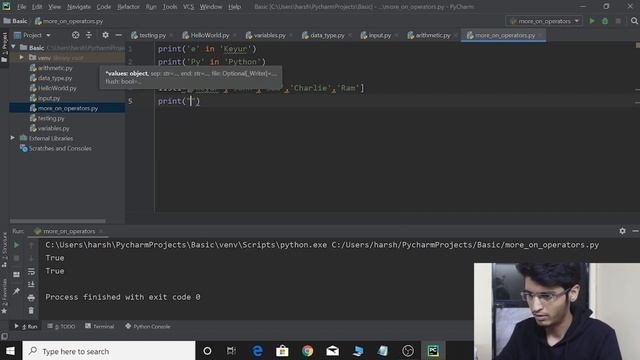Open Project panel settings gear
Screen dimensions: 640x360
[x=105, y=35]
